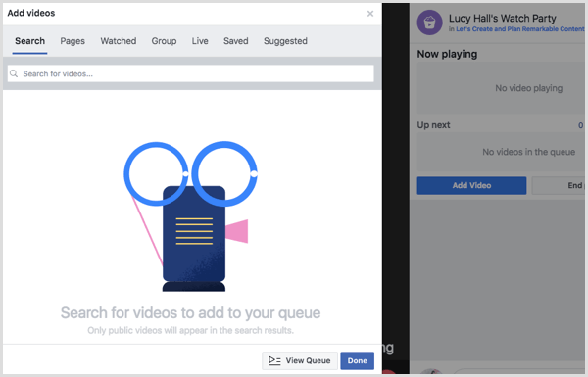Click the End button in Watch Party panel
This screenshot has width=588, height=377.
[x=560, y=185]
